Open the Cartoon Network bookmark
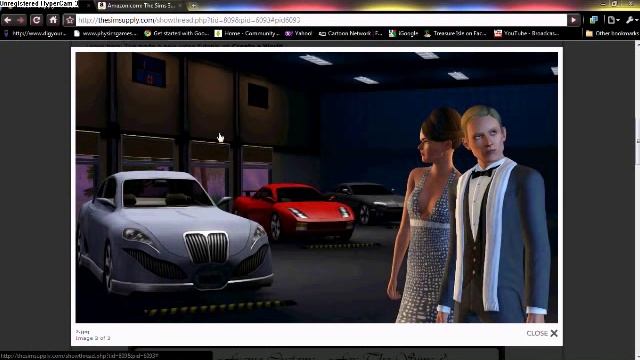640x360 pixels. pyautogui.click(x=350, y=33)
